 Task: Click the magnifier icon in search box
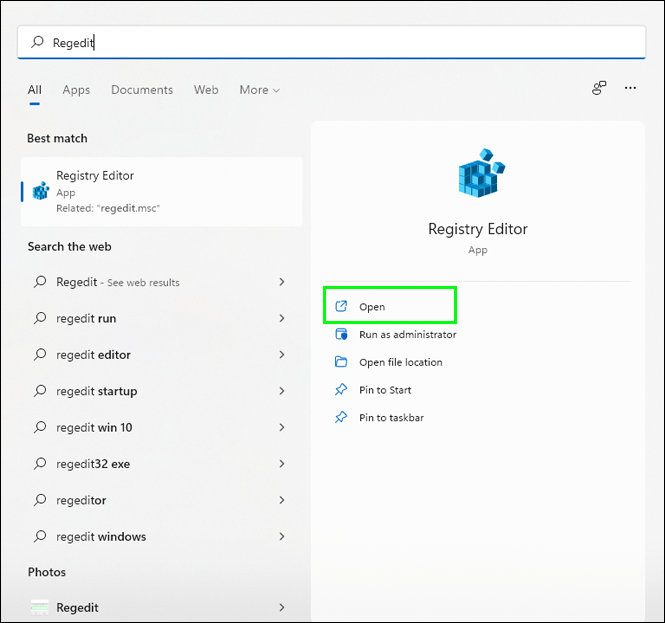37,42
